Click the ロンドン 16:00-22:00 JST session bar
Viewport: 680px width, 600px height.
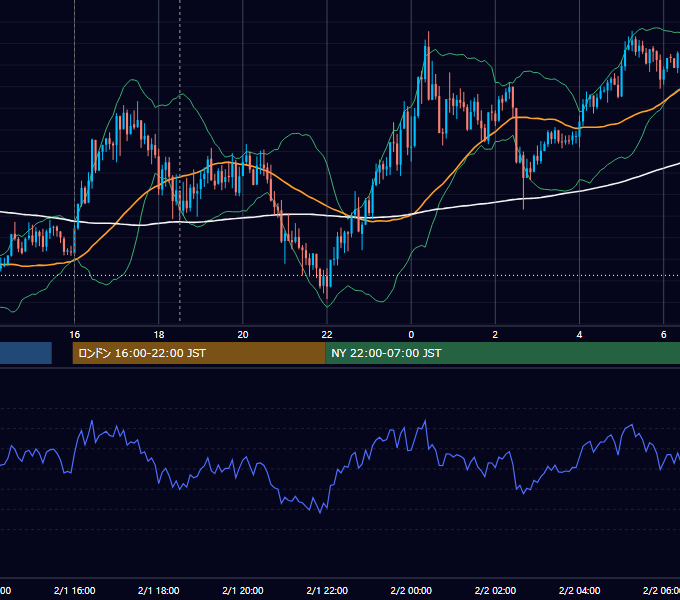tap(199, 353)
